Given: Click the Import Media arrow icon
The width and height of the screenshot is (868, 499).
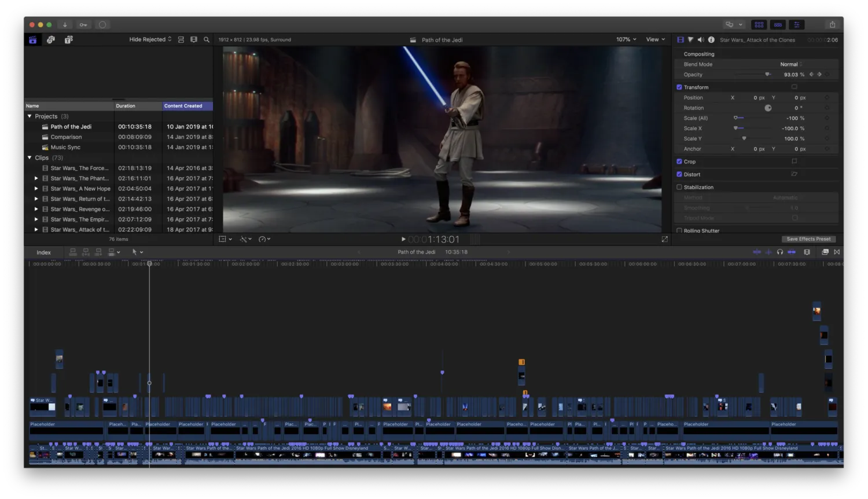Looking at the screenshot, I should pyautogui.click(x=65, y=24).
